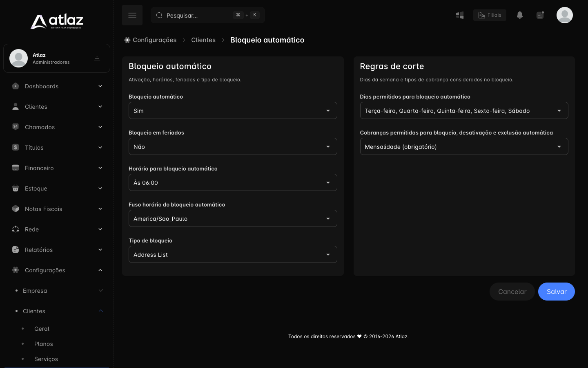The width and height of the screenshot is (588, 368).
Task: Open the Bloqueio em feriados dropdown
Action: pos(233,146)
